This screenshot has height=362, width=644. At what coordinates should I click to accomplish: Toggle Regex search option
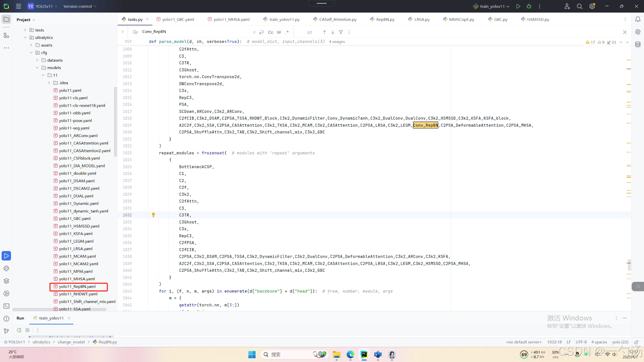pos(287,32)
